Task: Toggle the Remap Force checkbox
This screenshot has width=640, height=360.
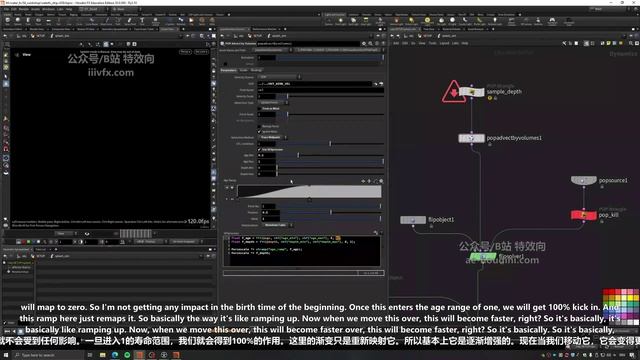Action: point(260,127)
